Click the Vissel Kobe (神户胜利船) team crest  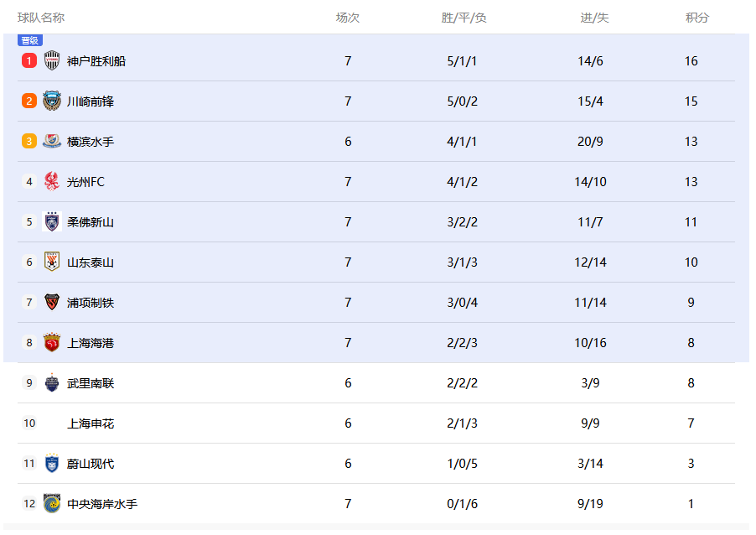[x=52, y=60]
